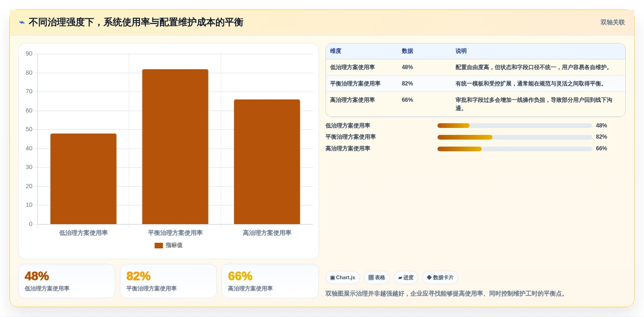Click description starting 配置自由度高
The width and height of the screenshot is (644, 317).
pyautogui.click(x=534, y=67)
